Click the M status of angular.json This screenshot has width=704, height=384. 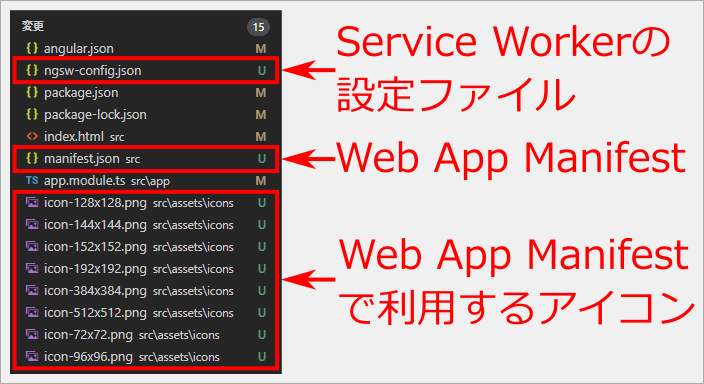click(x=261, y=49)
